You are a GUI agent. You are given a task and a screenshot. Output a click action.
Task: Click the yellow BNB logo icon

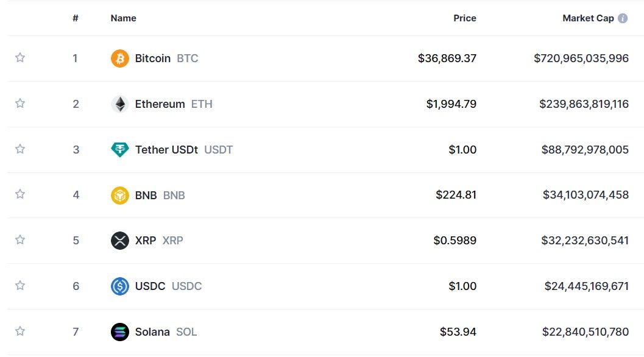120,196
